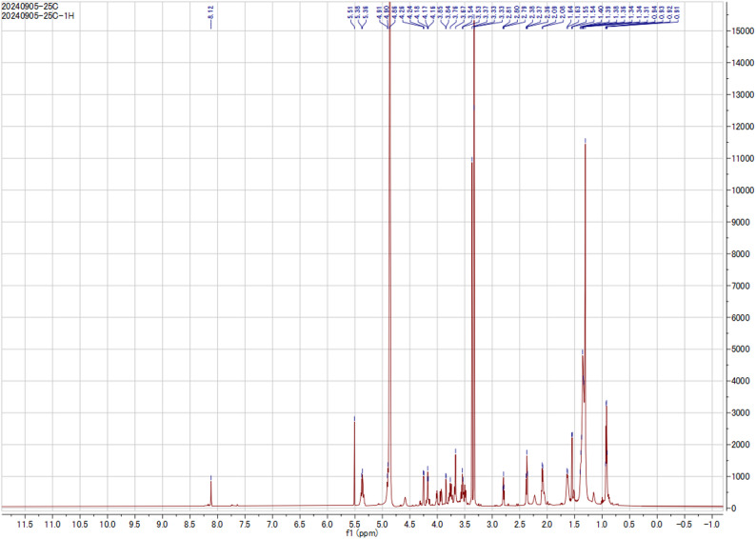Click the 4.0 ppm axis tick label
Viewport: 756px width, 539px height.
click(437, 524)
